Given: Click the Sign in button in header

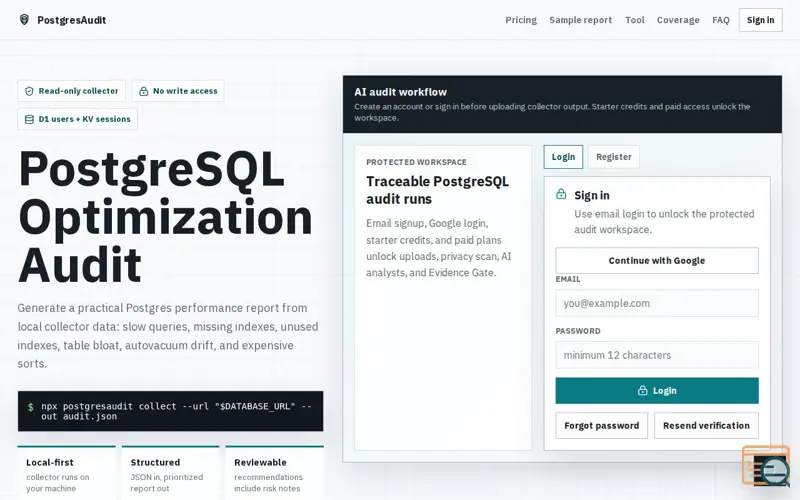Looking at the screenshot, I should pos(760,20).
